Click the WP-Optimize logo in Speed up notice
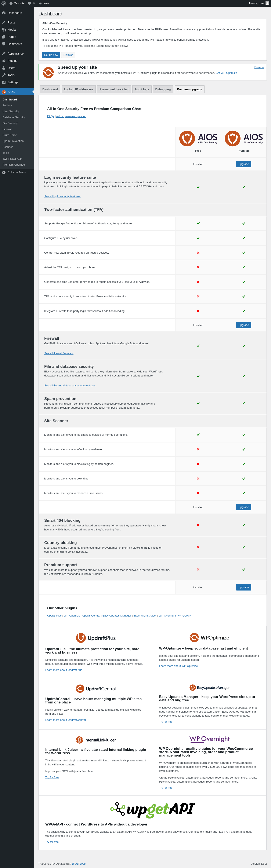This screenshot has width=271, height=868. coord(48,73)
